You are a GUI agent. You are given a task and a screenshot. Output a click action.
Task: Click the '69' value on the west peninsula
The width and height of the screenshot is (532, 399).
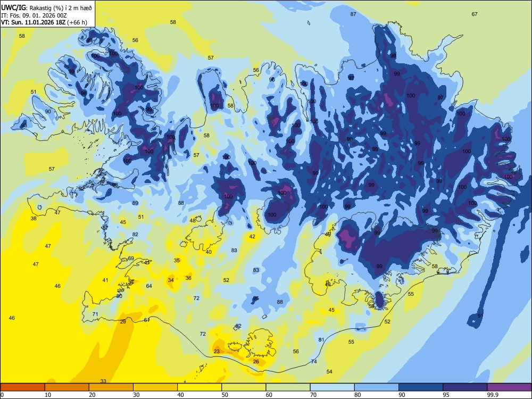click(x=131, y=259)
